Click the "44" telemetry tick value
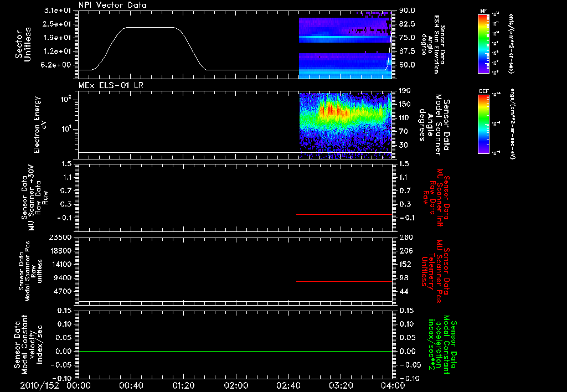567x392 pixels. point(404,291)
